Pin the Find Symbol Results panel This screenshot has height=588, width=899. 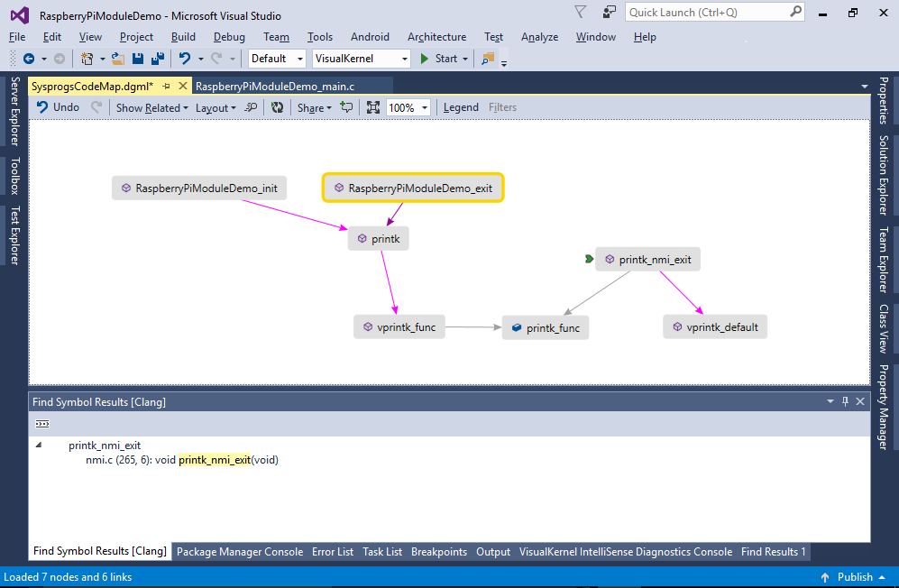(845, 401)
